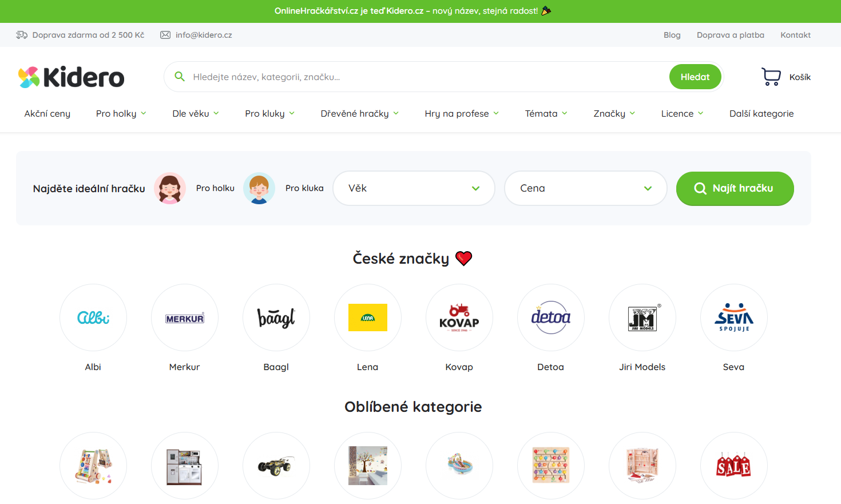Screen dimensions: 841x504
Task: Open the Albi brand logo
Action: [x=93, y=318]
